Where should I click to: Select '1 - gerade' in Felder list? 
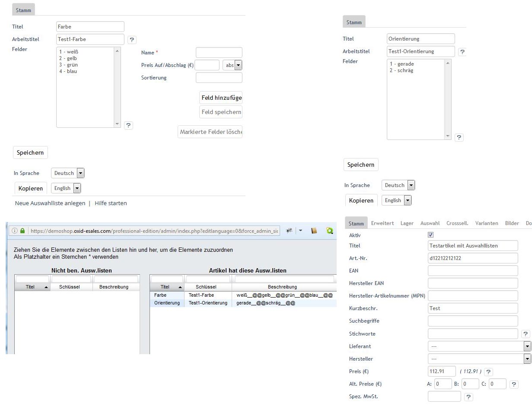pyautogui.click(x=401, y=64)
